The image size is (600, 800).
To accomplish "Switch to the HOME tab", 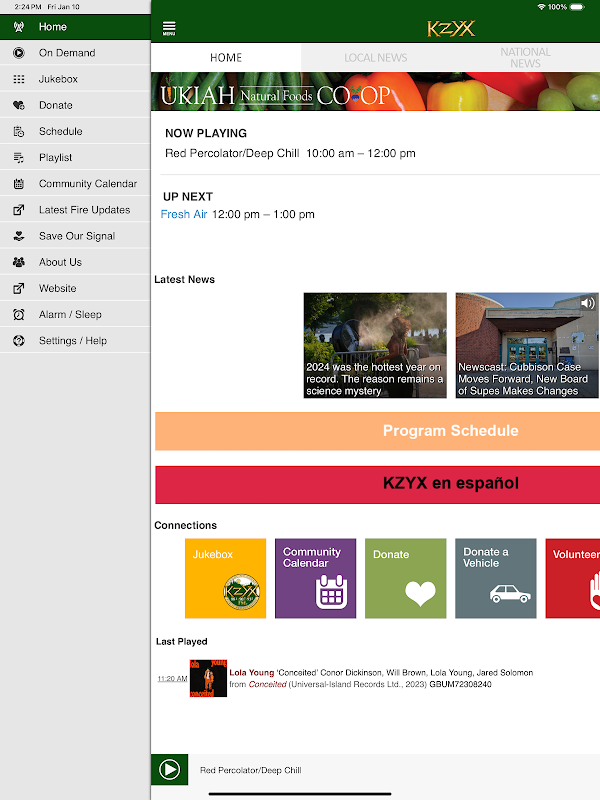I will [x=226, y=58].
